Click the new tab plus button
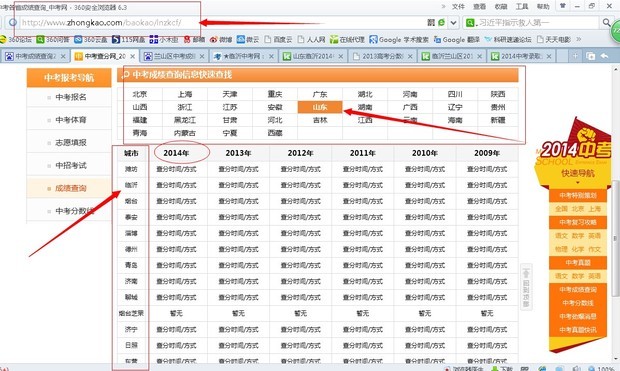 575,56
